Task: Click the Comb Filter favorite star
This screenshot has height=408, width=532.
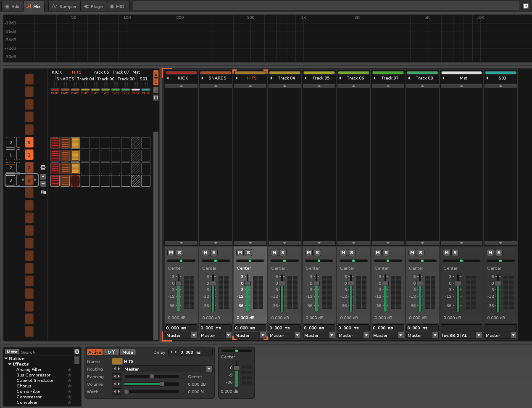Action: pyautogui.click(x=70, y=392)
